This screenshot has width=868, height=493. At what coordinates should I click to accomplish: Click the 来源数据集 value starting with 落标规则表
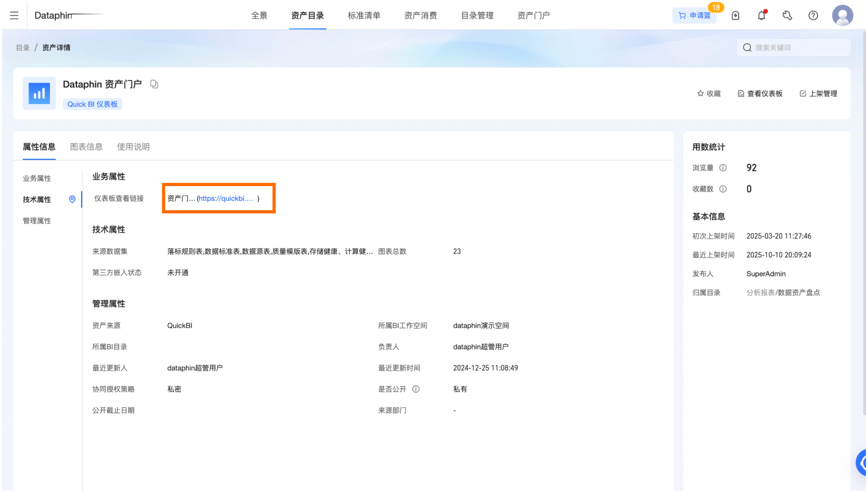270,251
